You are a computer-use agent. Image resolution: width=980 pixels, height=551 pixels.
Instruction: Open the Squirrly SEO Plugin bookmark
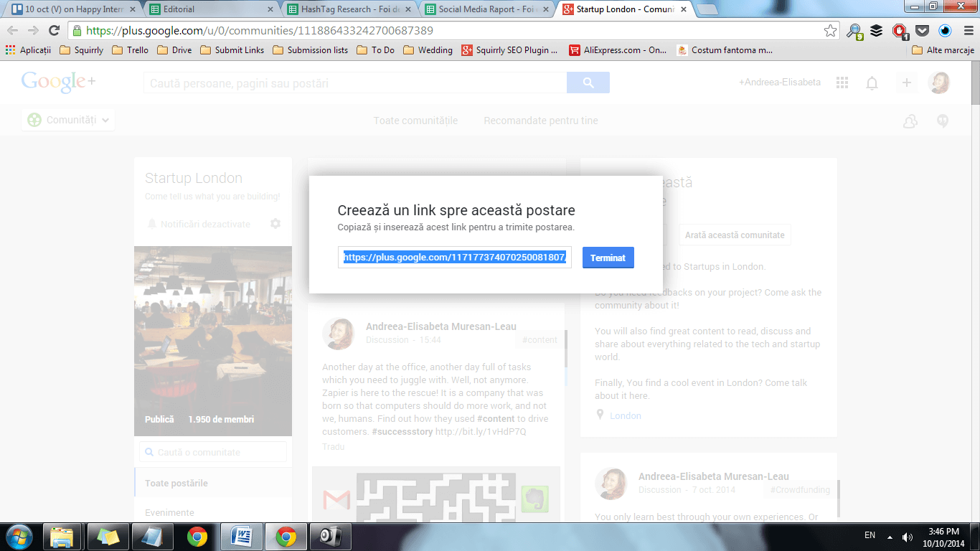coord(510,50)
